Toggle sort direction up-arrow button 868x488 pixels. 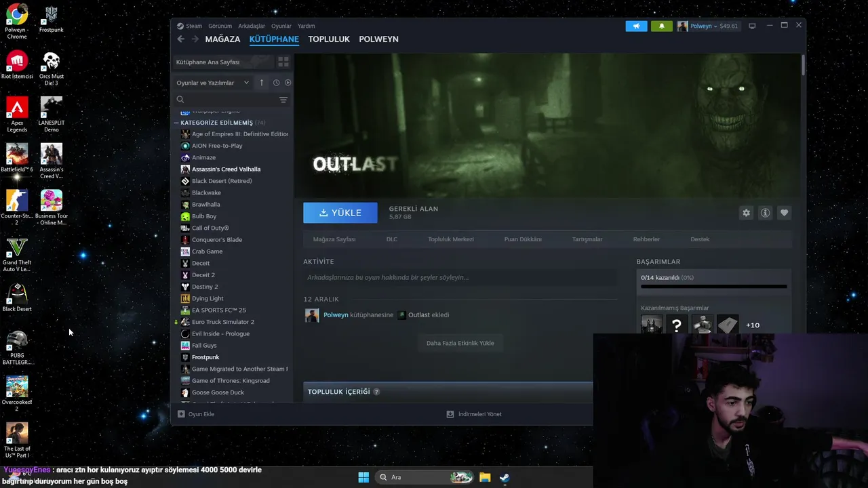pyautogui.click(x=262, y=83)
